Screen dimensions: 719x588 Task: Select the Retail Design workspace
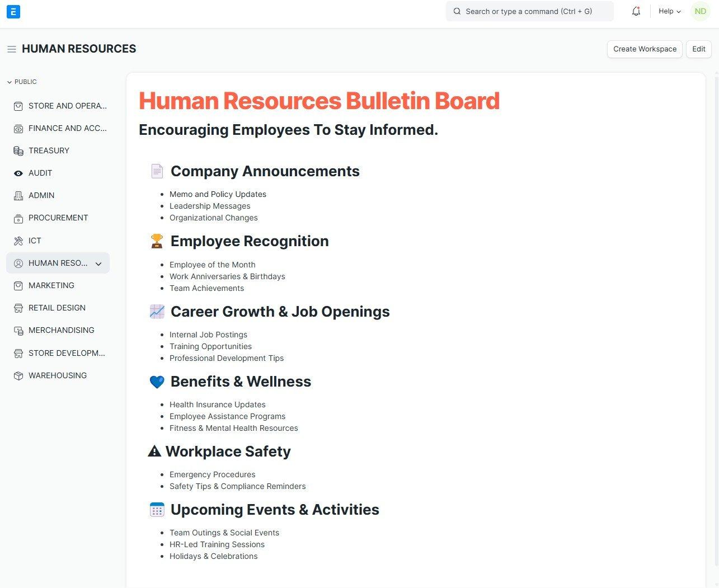(57, 308)
